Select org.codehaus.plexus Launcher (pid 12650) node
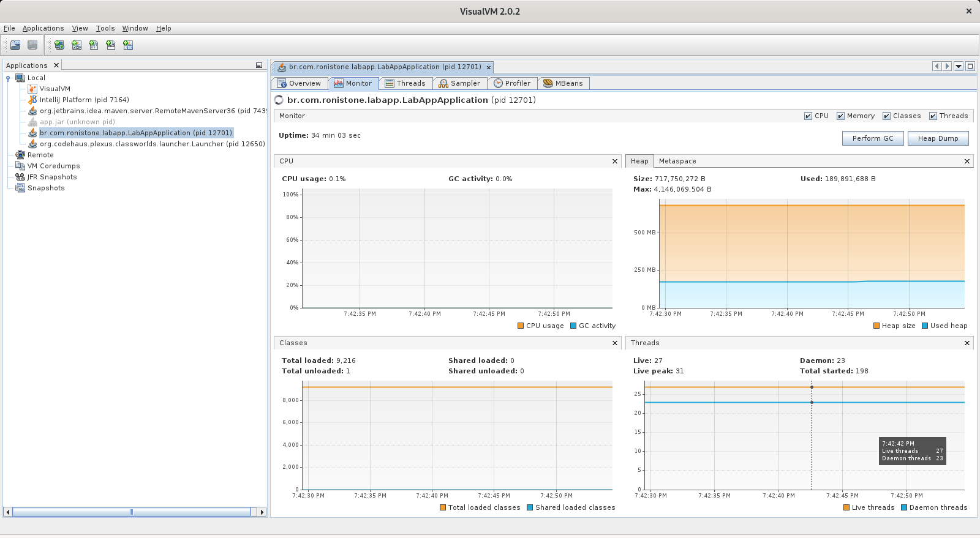The height and width of the screenshot is (538, 980). 152,144
